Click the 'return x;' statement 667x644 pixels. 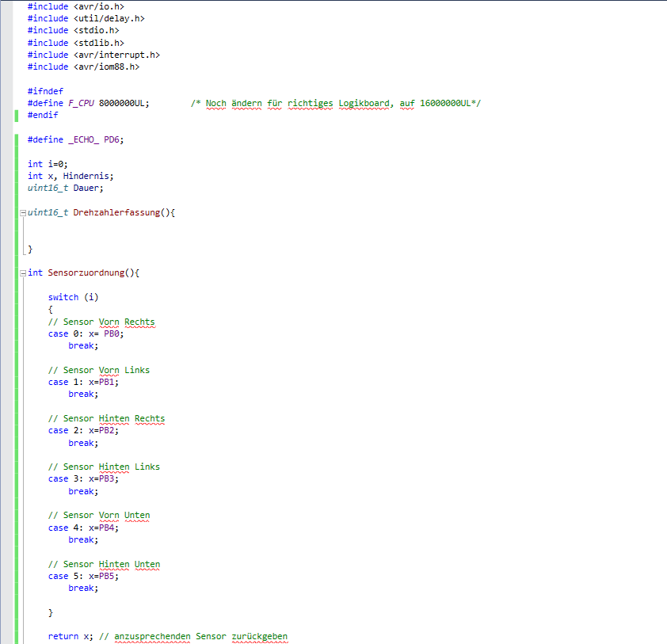click(x=71, y=636)
